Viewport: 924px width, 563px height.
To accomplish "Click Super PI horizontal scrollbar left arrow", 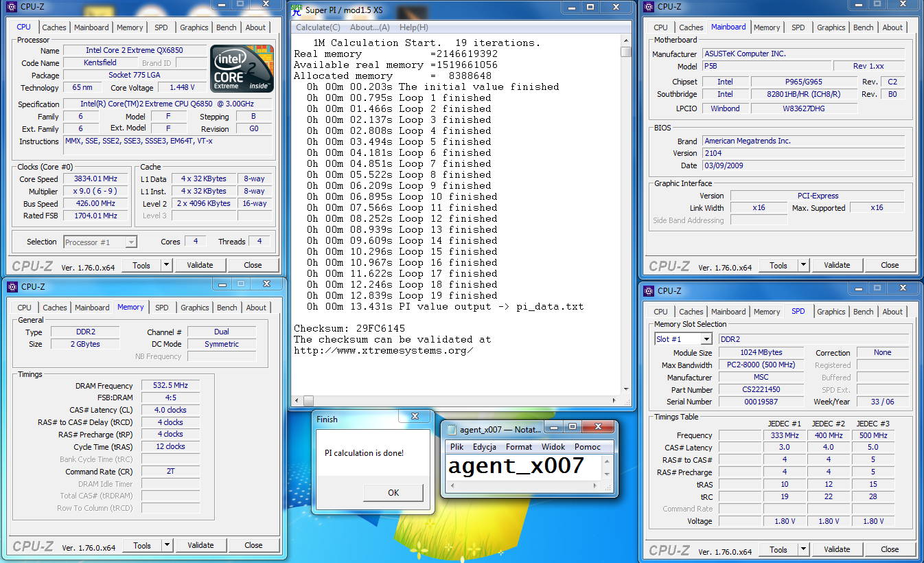I will (297, 401).
